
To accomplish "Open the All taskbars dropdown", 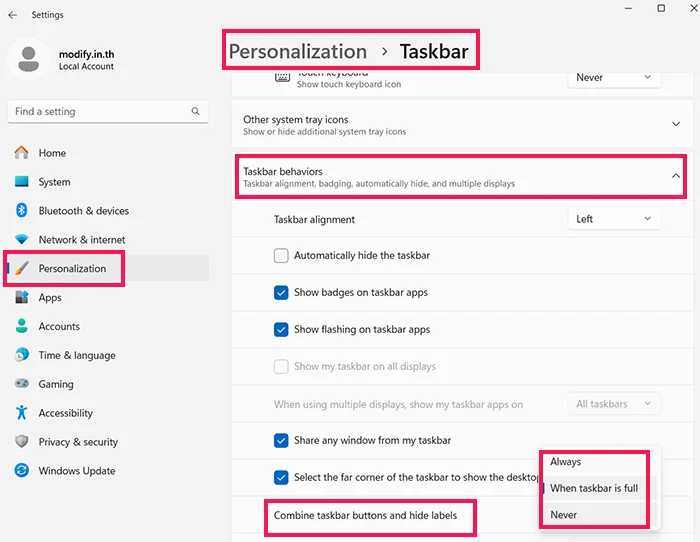I will point(614,404).
